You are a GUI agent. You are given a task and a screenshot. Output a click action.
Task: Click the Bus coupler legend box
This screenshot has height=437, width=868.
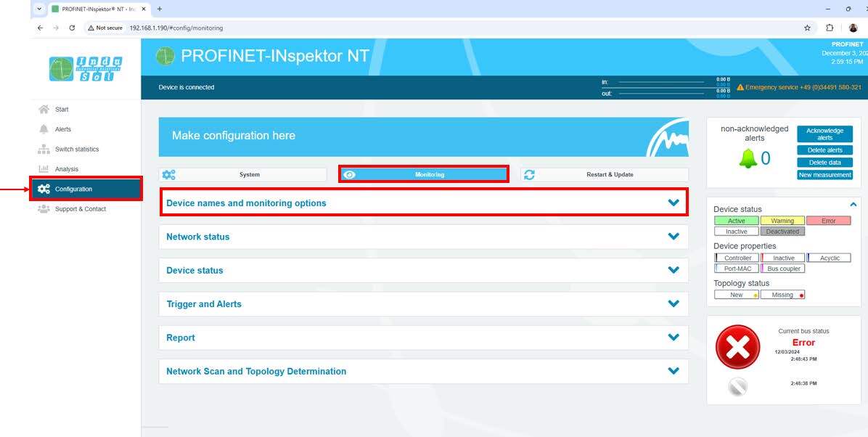coord(783,269)
